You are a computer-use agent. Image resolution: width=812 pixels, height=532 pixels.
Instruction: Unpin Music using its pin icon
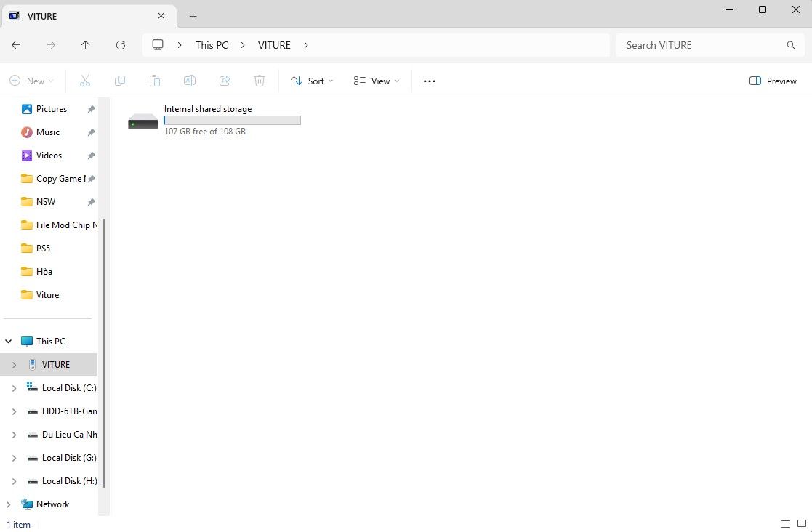[x=91, y=132]
